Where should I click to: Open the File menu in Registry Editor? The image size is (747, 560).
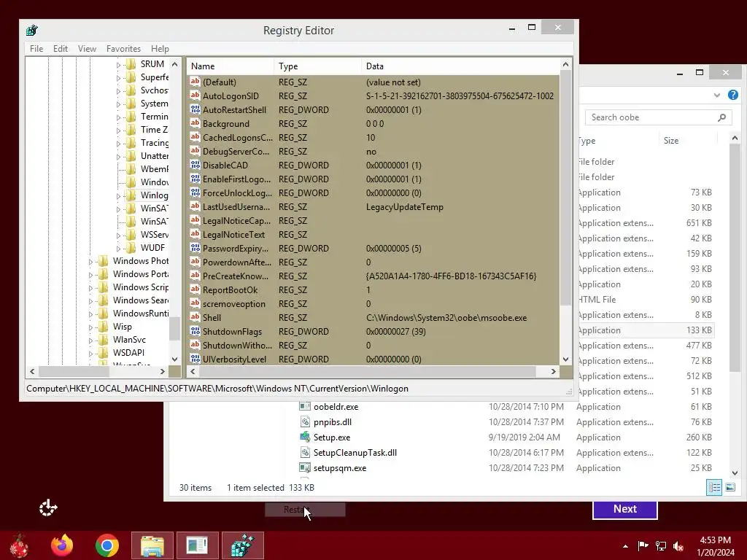pos(36,49)
